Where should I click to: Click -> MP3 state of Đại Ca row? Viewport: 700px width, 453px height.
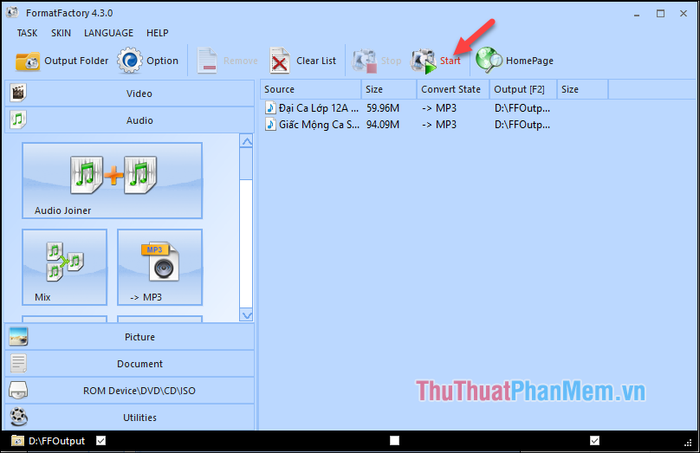pyautogui.click(x=439, y=108)
